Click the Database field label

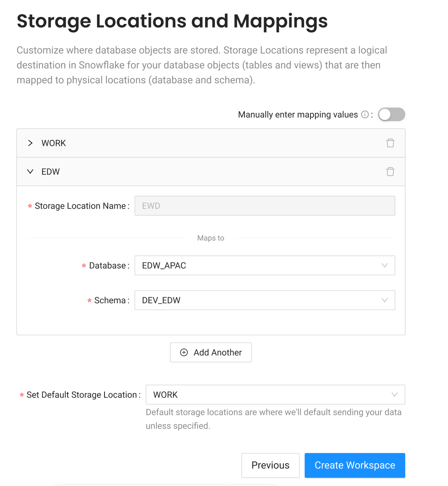point(108,266)
